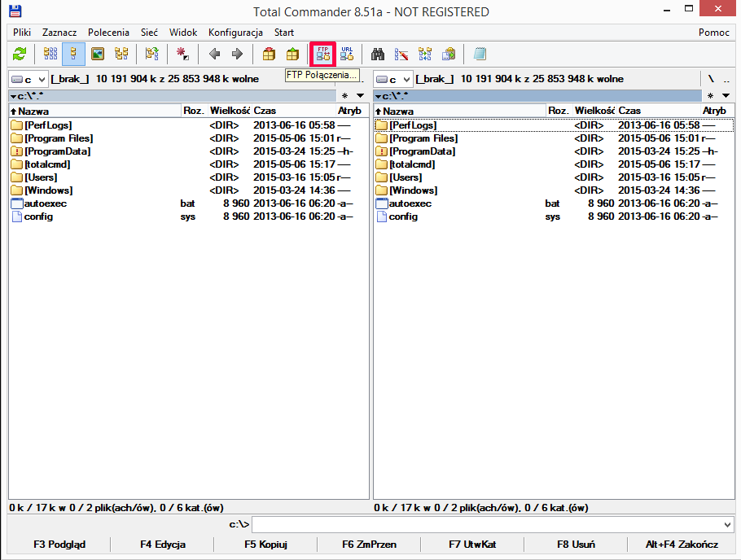Click the right panel c:\*.* path bar
The width and height of the screenshot is (741, 560).
pyautogui.click(x=537, y=96)
